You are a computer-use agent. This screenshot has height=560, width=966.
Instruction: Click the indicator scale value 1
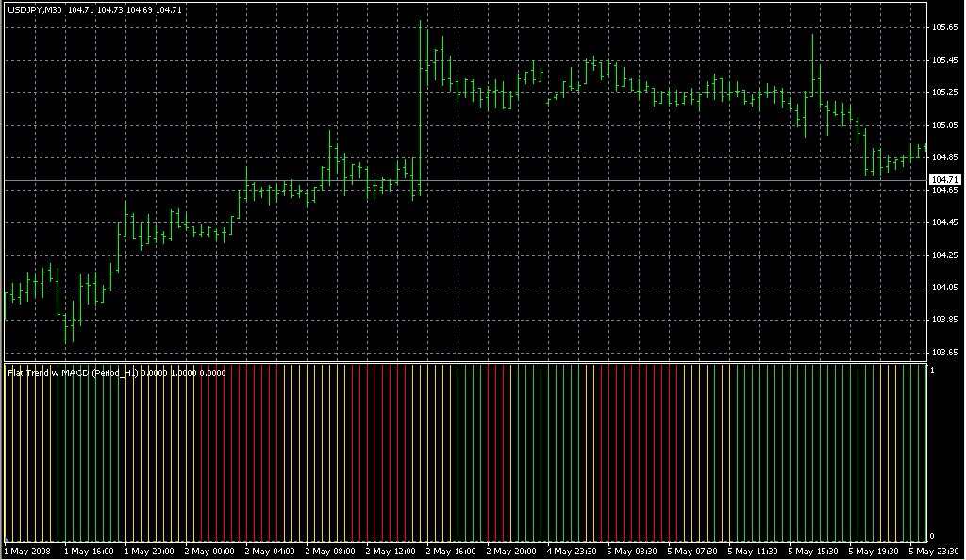pos(932,371)
